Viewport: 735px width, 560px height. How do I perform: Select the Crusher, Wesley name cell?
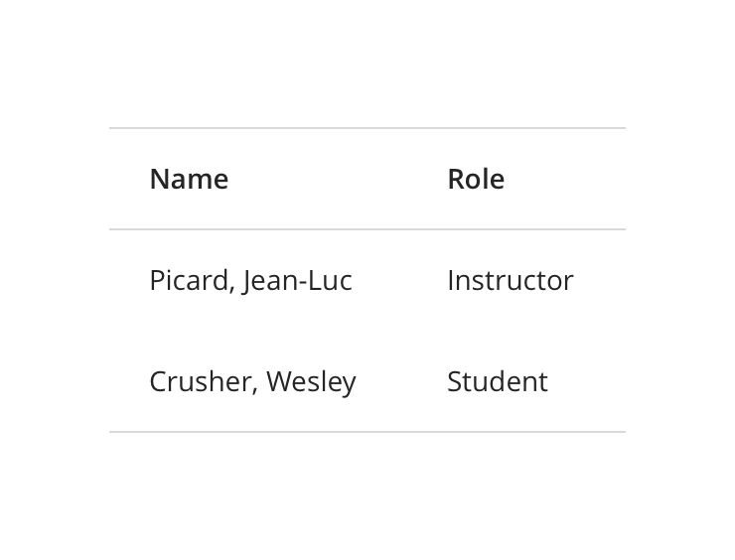(252, 381)
